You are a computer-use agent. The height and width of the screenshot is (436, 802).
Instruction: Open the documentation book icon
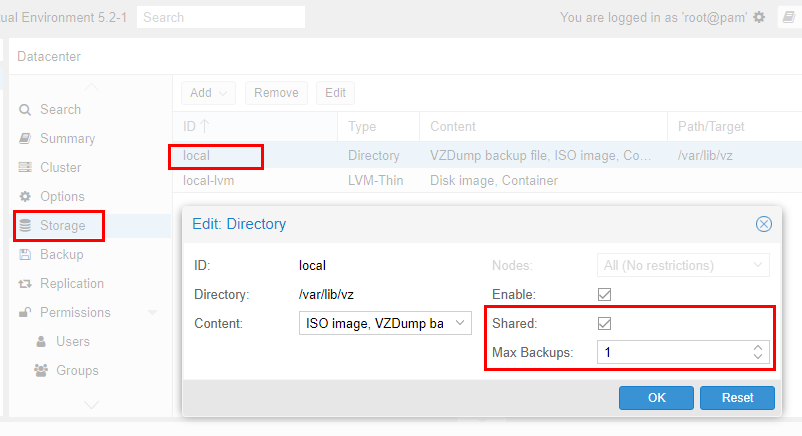[785, 17]
